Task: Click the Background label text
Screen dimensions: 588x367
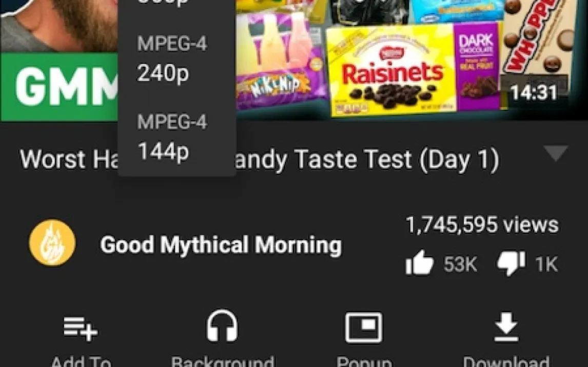Action: click(222, 361)
